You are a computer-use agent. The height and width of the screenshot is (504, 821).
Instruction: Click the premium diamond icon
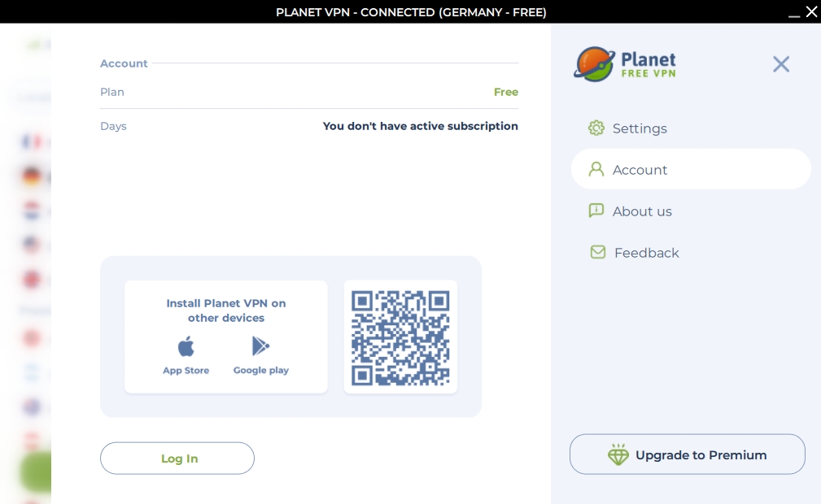click(618, 454)
